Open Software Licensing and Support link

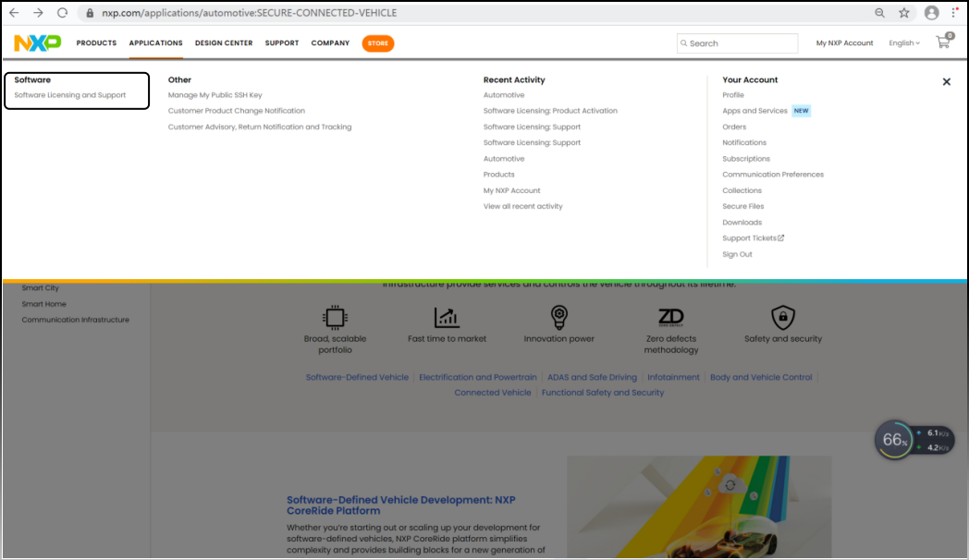tap(70, 95)
